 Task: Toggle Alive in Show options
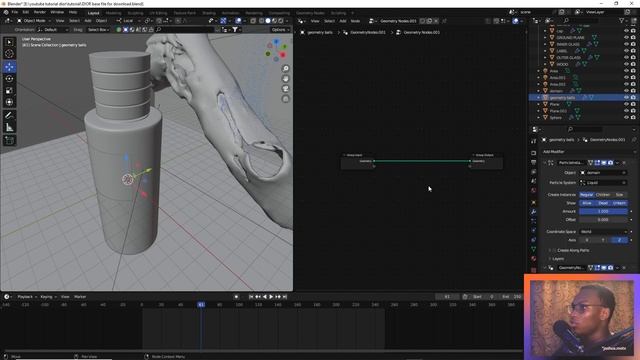coord(587,203)
